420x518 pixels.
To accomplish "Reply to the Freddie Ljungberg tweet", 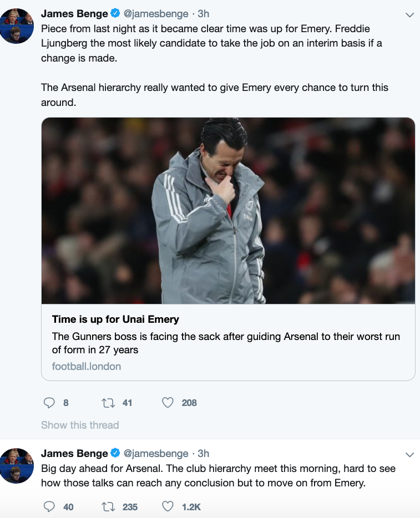I will 49,403.
